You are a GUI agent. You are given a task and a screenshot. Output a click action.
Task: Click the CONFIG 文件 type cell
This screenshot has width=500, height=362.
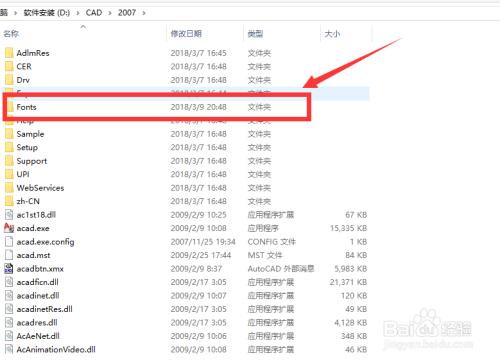272,242
